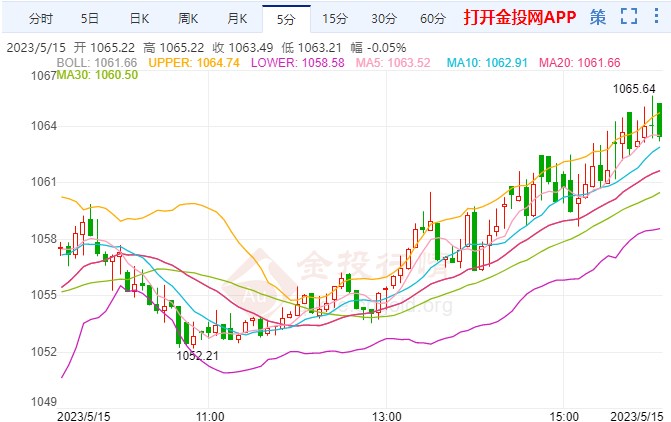Open the three-dot more menu
Image resolution: width=671 pixels, height=422 pixels.
click(656, 16)
